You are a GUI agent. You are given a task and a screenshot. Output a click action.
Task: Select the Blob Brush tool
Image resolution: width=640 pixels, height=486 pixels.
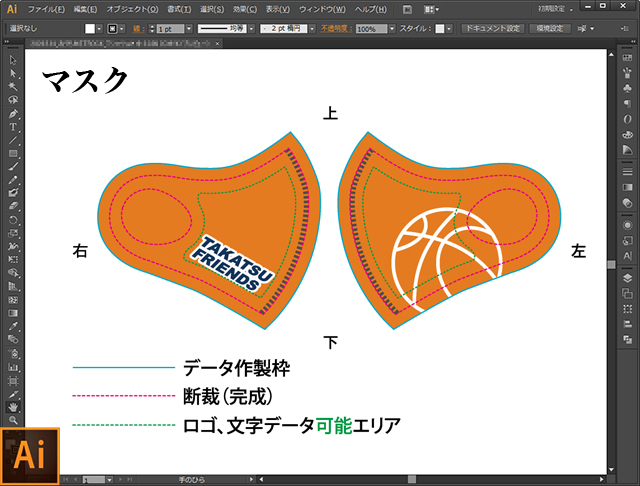coord(13,193)
